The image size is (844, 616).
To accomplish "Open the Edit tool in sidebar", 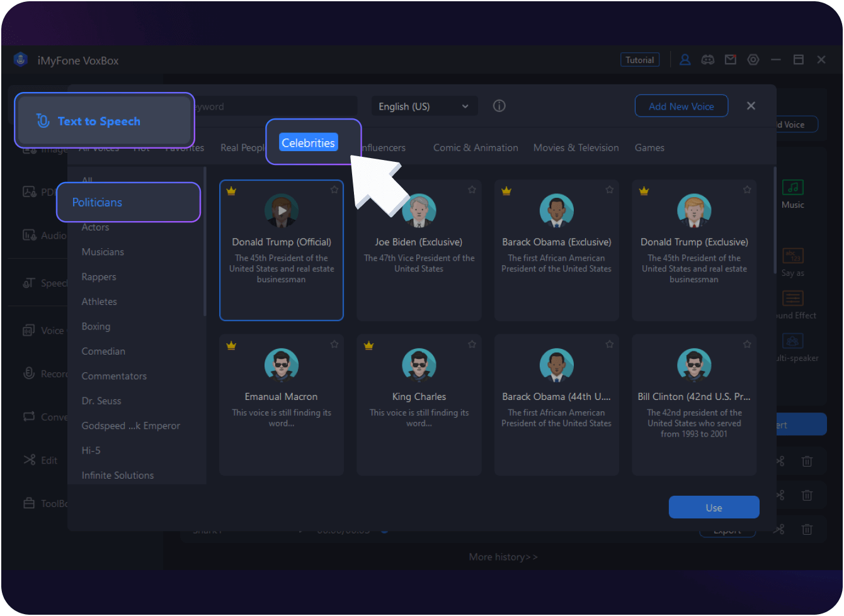I will [40, 460].
